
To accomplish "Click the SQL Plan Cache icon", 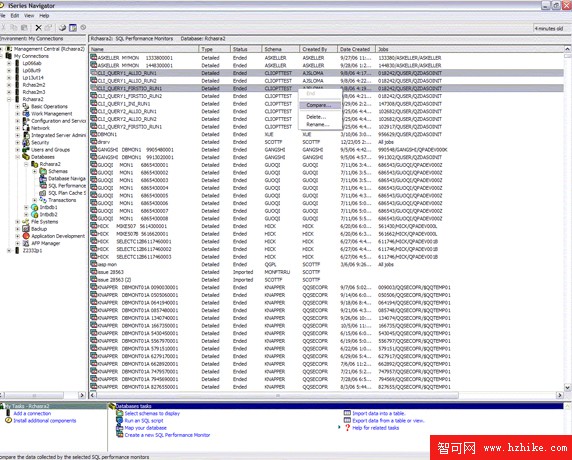I will pos(43,193).
